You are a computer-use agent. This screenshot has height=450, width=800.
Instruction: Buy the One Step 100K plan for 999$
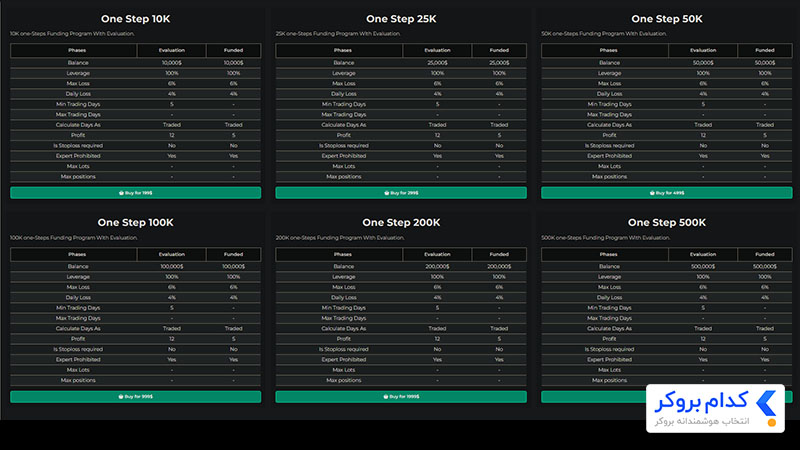(135, 396)
